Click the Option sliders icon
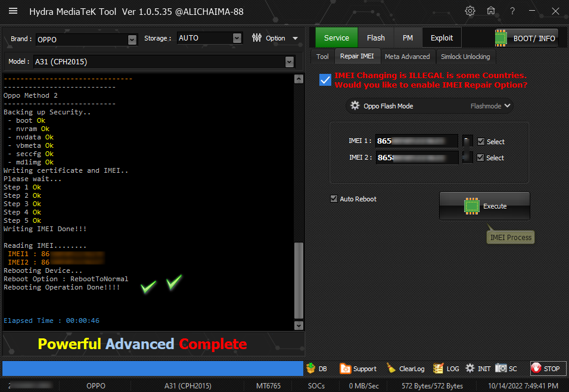Image resolution: width=569 pixels, height=392 pixels. coord(257,38)
